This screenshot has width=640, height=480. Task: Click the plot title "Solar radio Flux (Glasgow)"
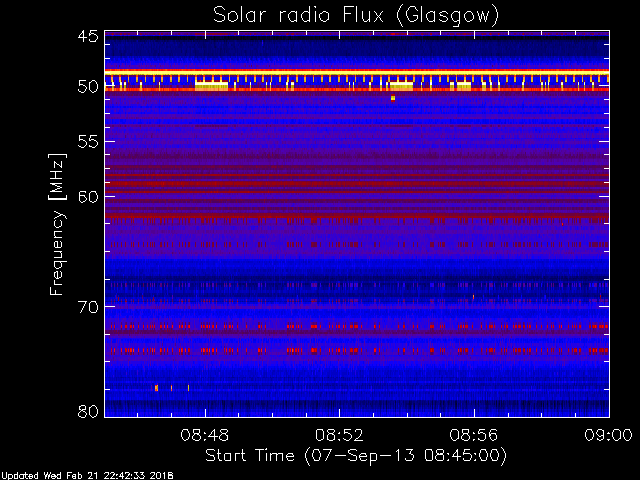(356, 16)
